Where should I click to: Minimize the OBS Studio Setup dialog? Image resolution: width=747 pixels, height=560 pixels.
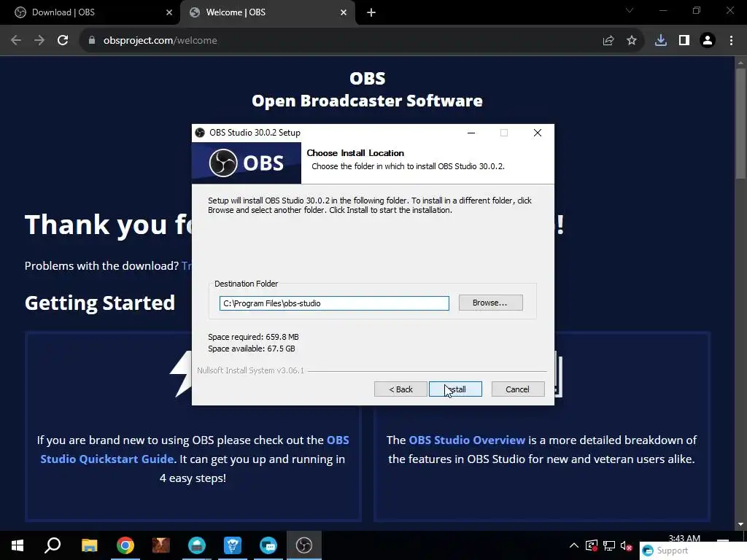pos(471,133)
